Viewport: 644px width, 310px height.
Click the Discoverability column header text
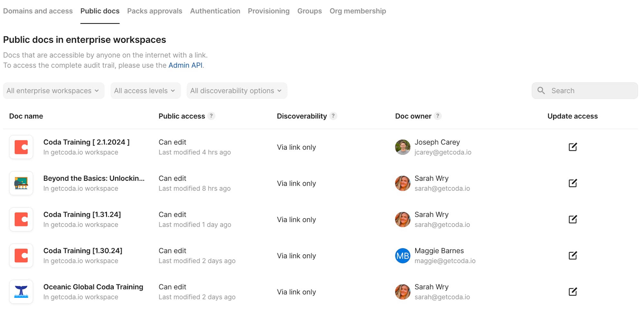coord(302,116)
